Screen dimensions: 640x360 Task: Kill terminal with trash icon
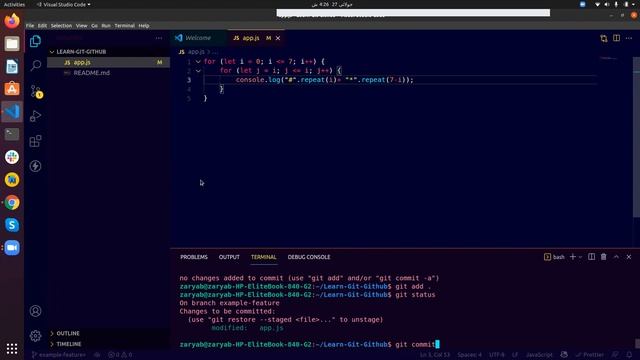click(x=604, y=257)
